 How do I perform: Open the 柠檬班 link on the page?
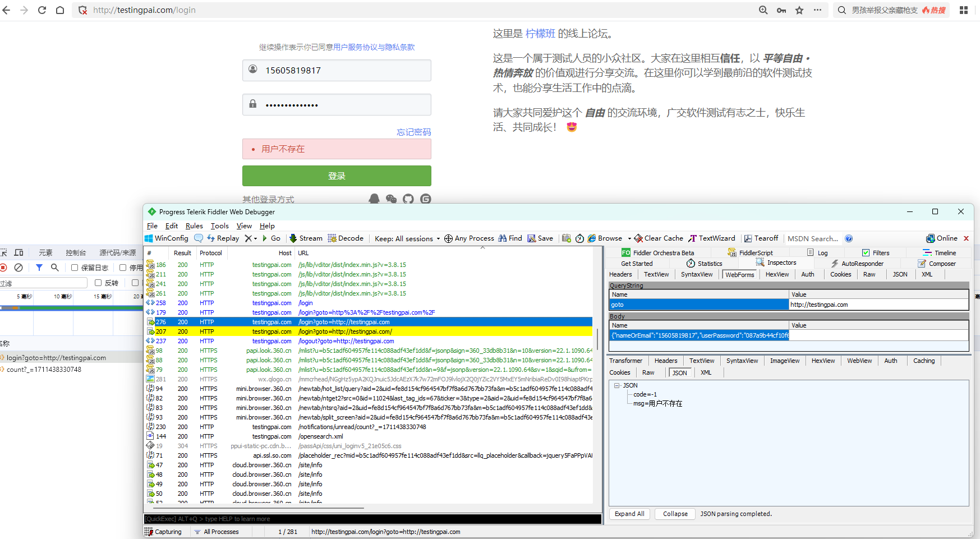pos(540,34)
